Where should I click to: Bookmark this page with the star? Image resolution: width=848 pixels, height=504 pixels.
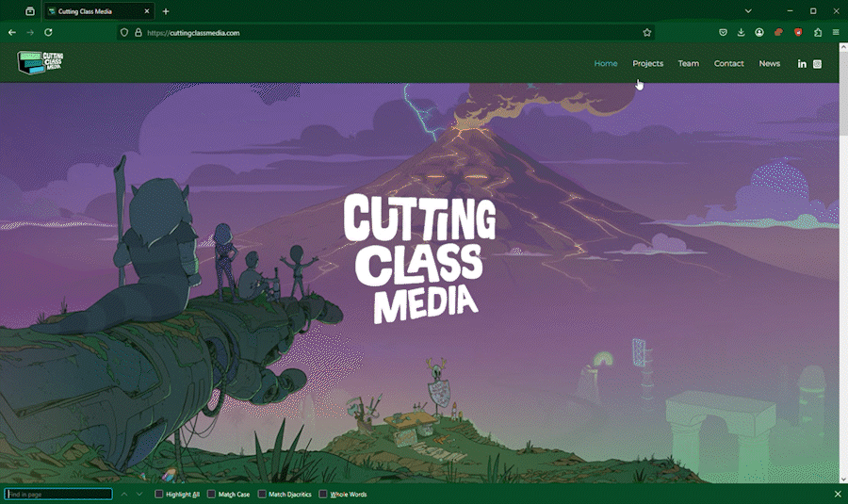coord(646,32)
